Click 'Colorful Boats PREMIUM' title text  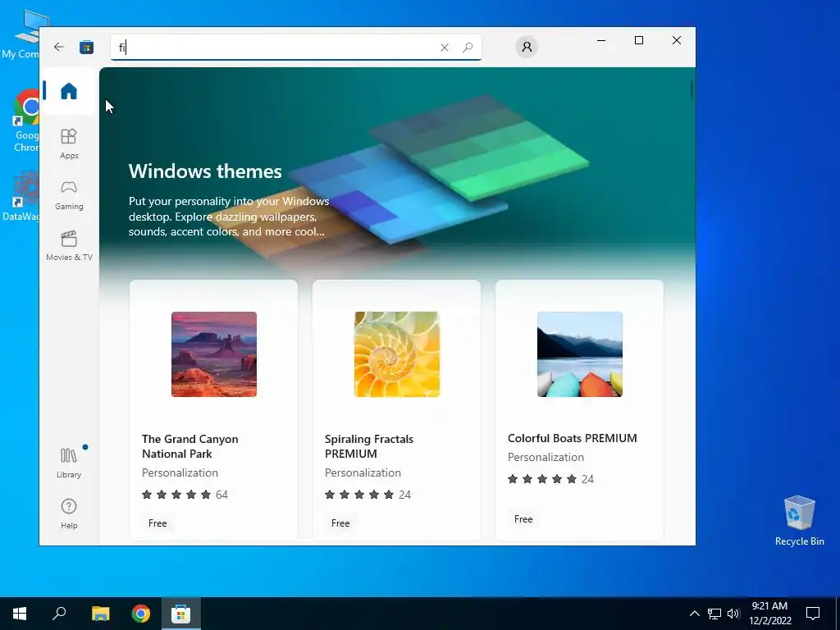click(x=572, y=438)
